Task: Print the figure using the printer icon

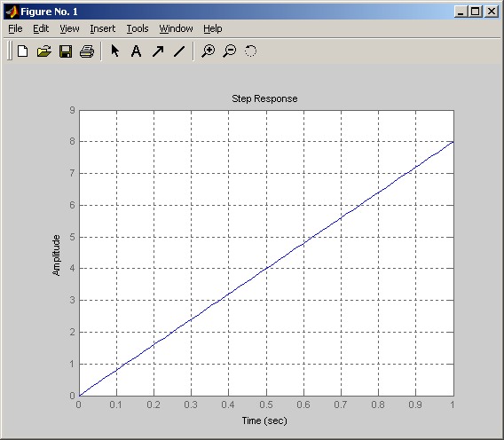Action: pyautogui.click(x=87, y=51)
